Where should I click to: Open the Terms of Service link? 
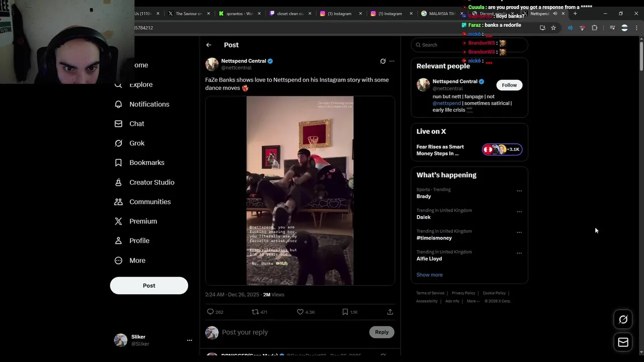tap(430, 293)
